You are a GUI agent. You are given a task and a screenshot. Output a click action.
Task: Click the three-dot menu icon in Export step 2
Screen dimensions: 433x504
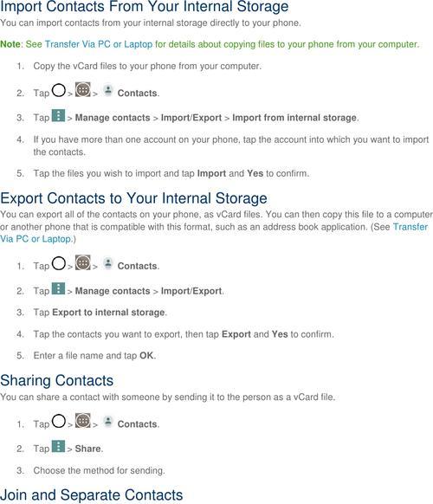(58, 288)
